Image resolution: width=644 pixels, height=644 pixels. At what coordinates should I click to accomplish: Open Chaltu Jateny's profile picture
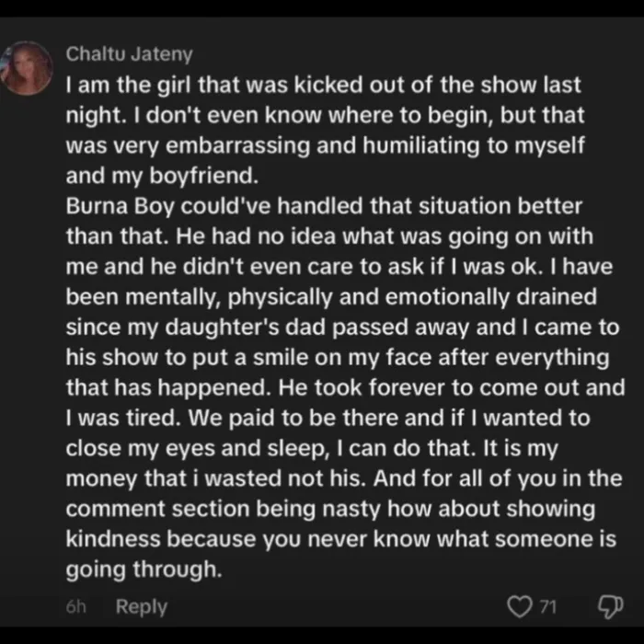pyautogui.click(x=29, y=67)
